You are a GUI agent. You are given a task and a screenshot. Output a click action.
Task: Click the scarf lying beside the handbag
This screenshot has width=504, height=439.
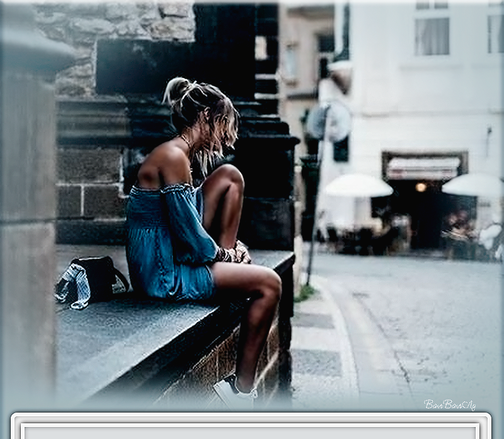pos(73,286)
